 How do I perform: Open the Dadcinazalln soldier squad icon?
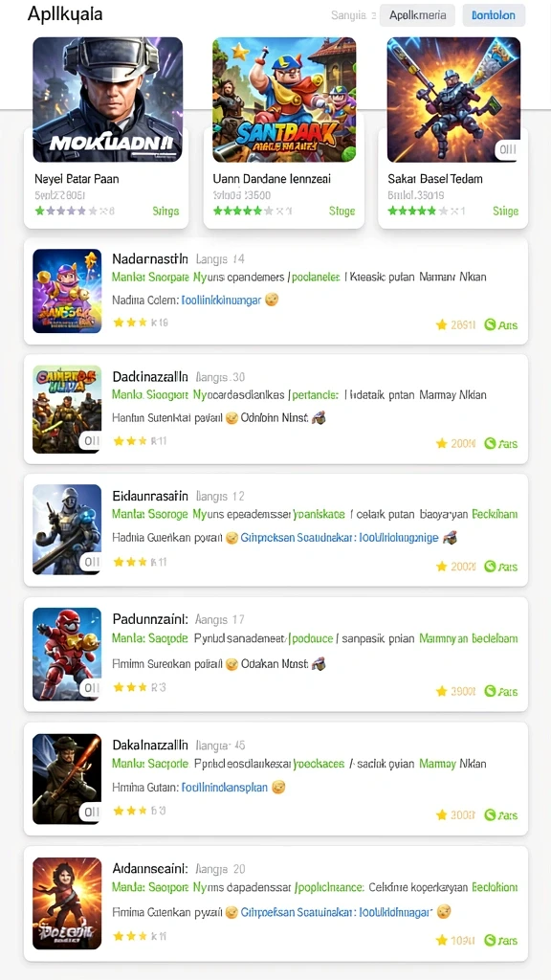pyautogui.click(x=67, y=410)
